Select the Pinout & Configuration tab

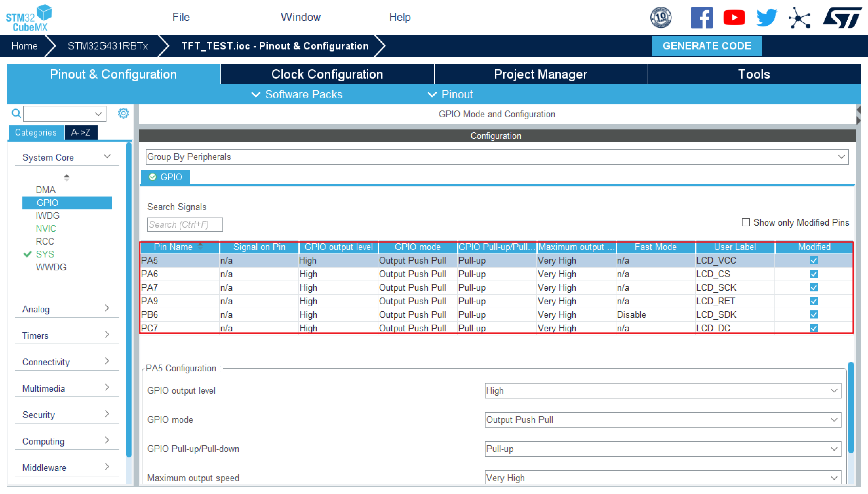point(113,74)
